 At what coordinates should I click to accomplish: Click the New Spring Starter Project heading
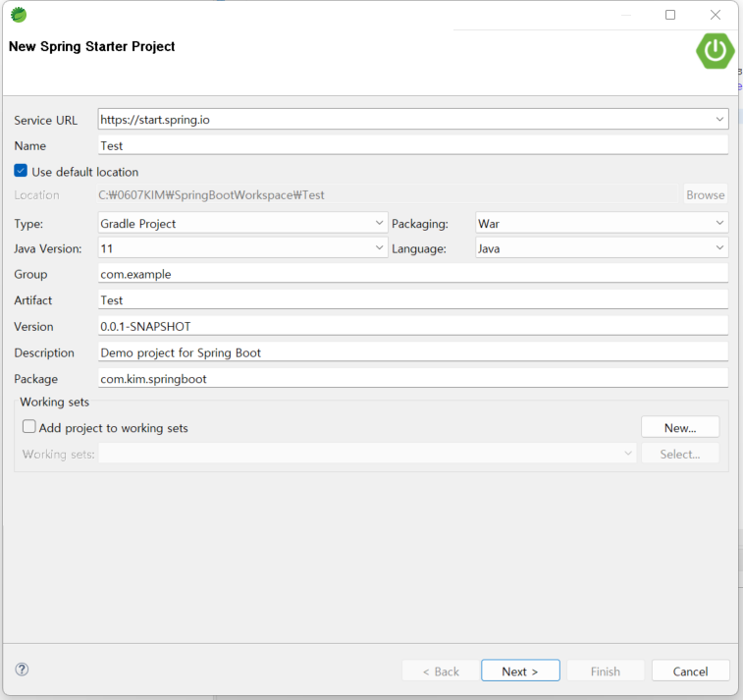[x=92, y=46]
